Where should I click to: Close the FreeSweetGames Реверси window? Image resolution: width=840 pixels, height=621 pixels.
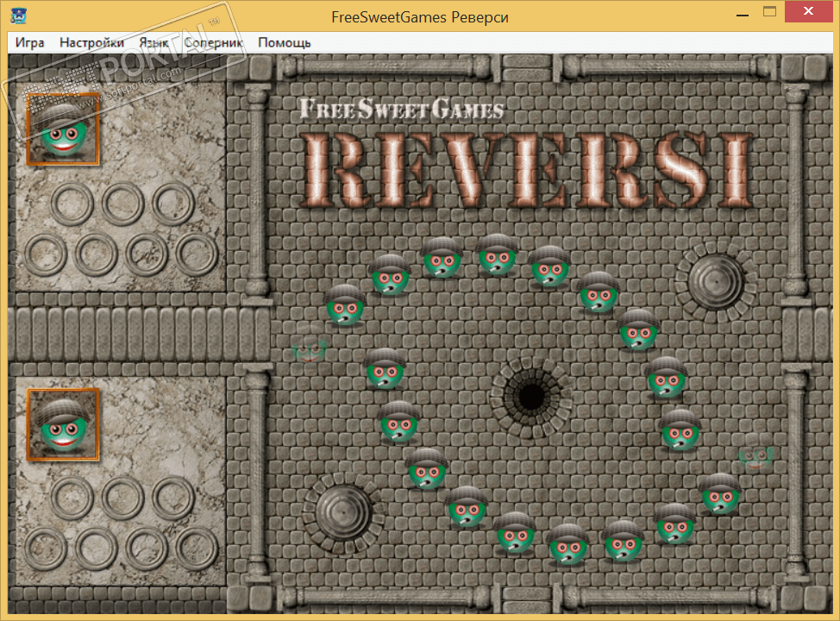[808, 11]
